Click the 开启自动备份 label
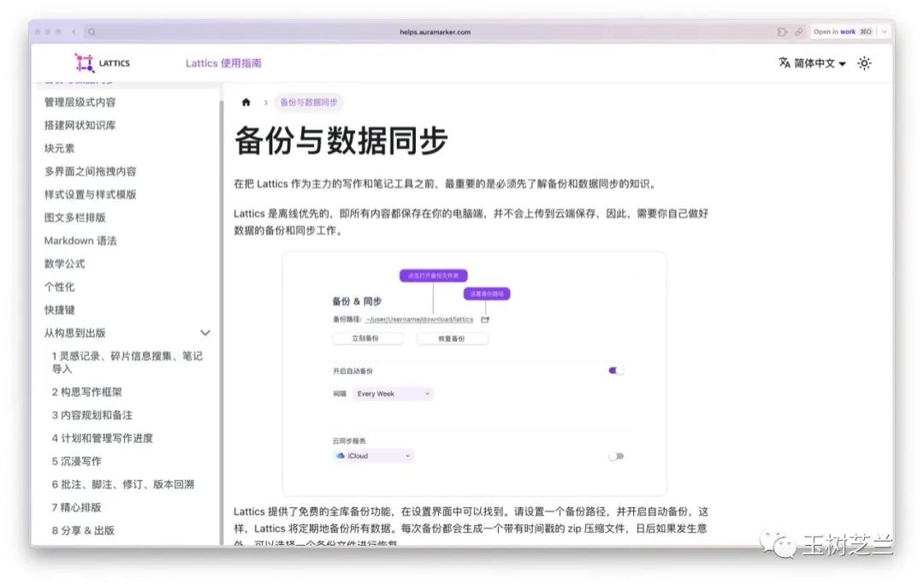The height and width of the screenshot is (586, 924). pyautogui.click(x=353, y=371)
